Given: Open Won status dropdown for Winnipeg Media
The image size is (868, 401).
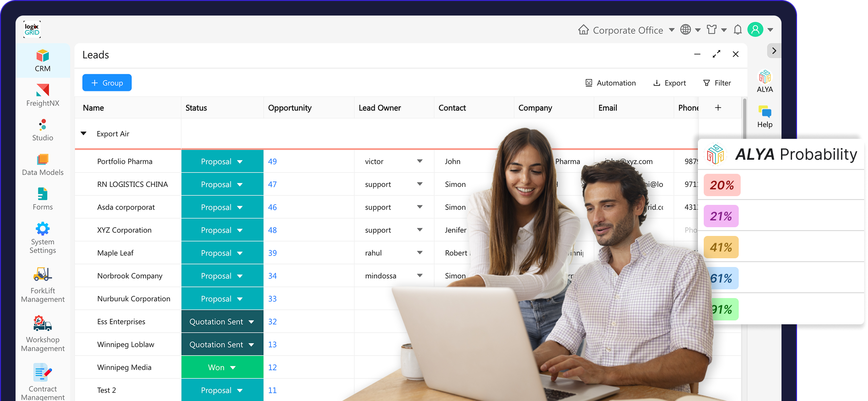Looking at the screenshot, I should [x=222, y=368].
